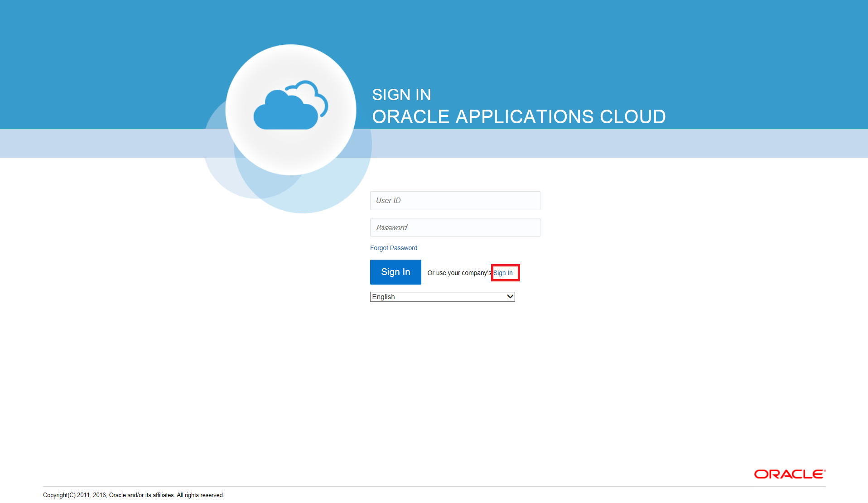Click the SIGN IN heading text
The image size is (868, 503).
click(401, 94)
